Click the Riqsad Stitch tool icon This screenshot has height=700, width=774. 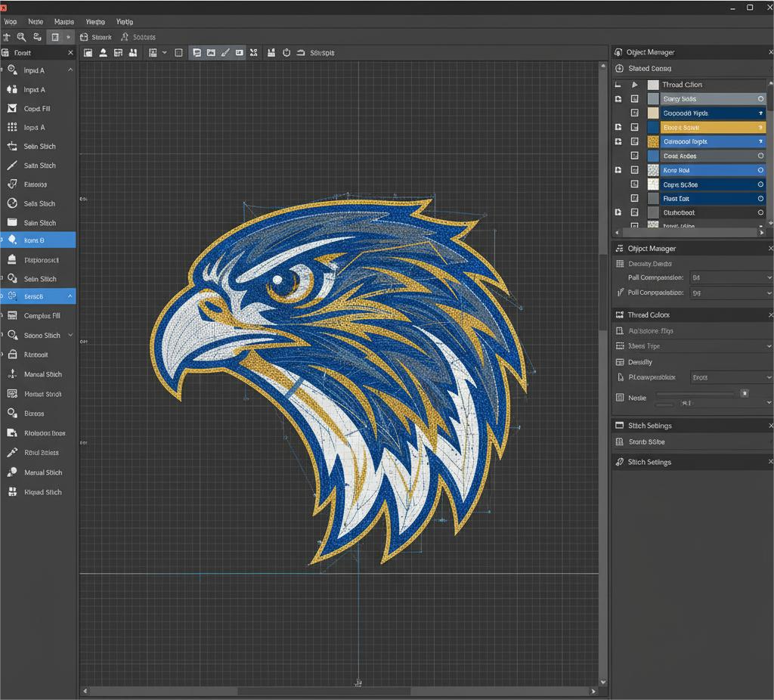click(x=12, y=492)
